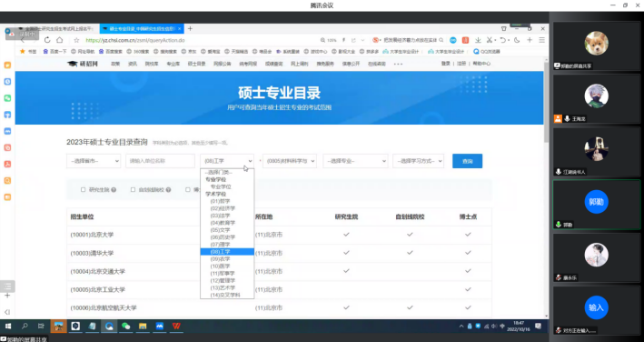Close the 硕士专业目录 browser tab

click(180, 29)
